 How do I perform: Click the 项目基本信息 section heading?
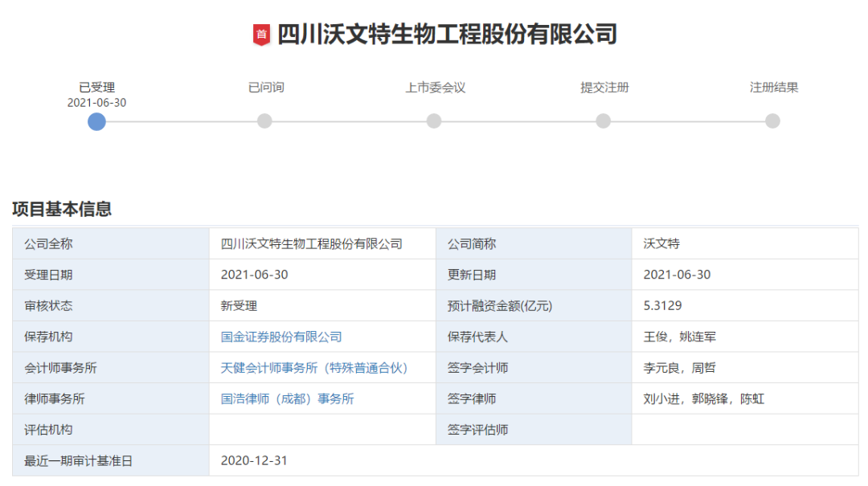[x=62, y=210]
